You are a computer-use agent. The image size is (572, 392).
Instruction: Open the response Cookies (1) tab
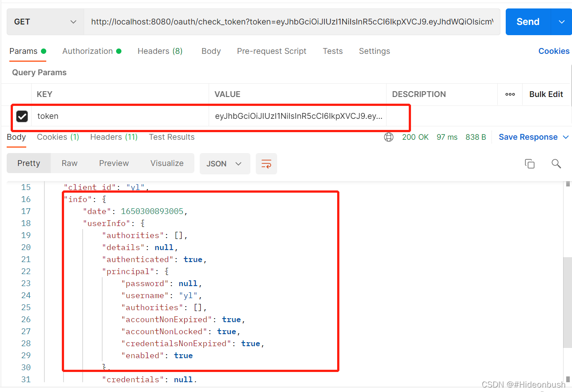(58, 137)
